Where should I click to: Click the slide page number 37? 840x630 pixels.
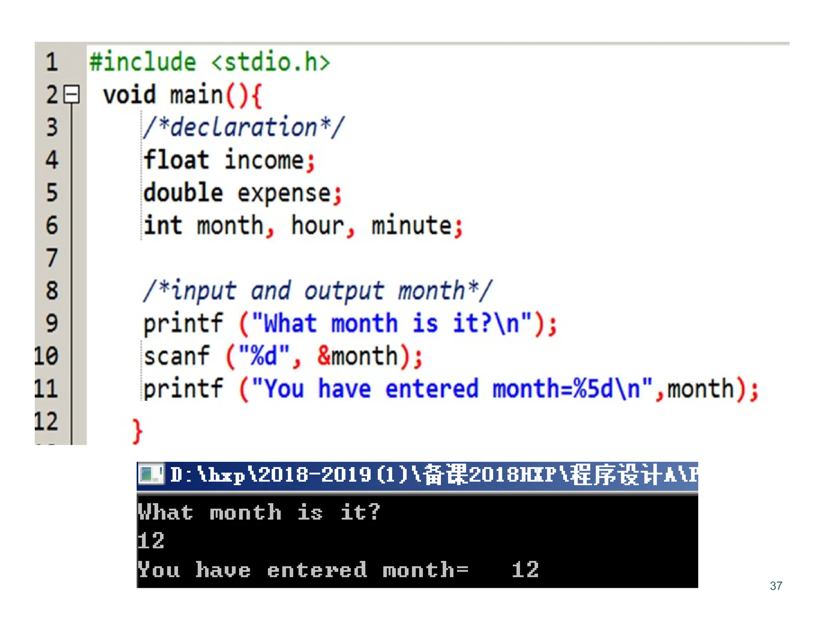[x=776, y=586]
